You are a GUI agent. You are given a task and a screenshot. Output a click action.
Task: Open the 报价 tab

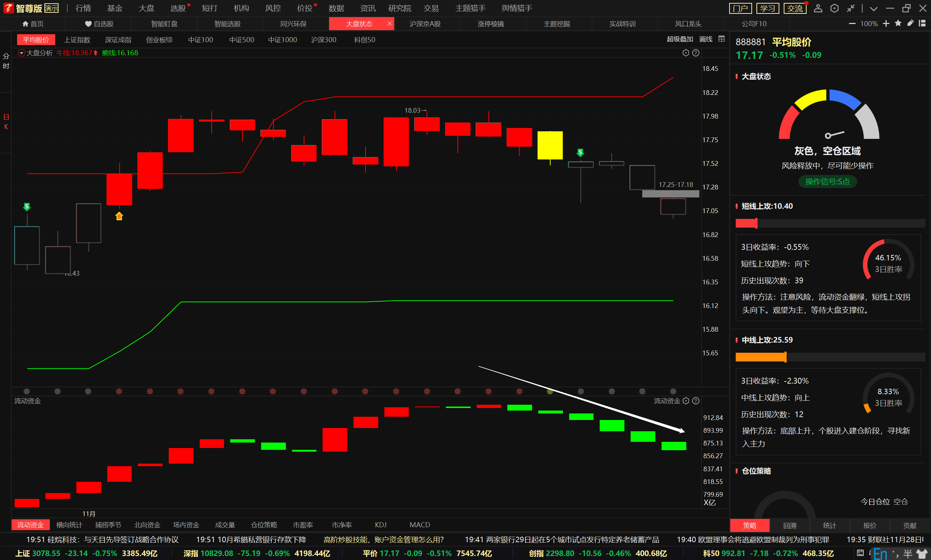[x=870, y=525]
